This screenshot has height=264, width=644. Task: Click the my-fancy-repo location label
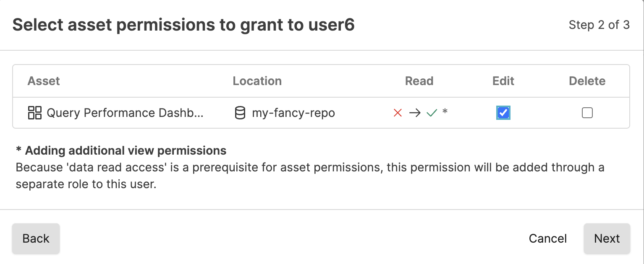coord(293,112)
